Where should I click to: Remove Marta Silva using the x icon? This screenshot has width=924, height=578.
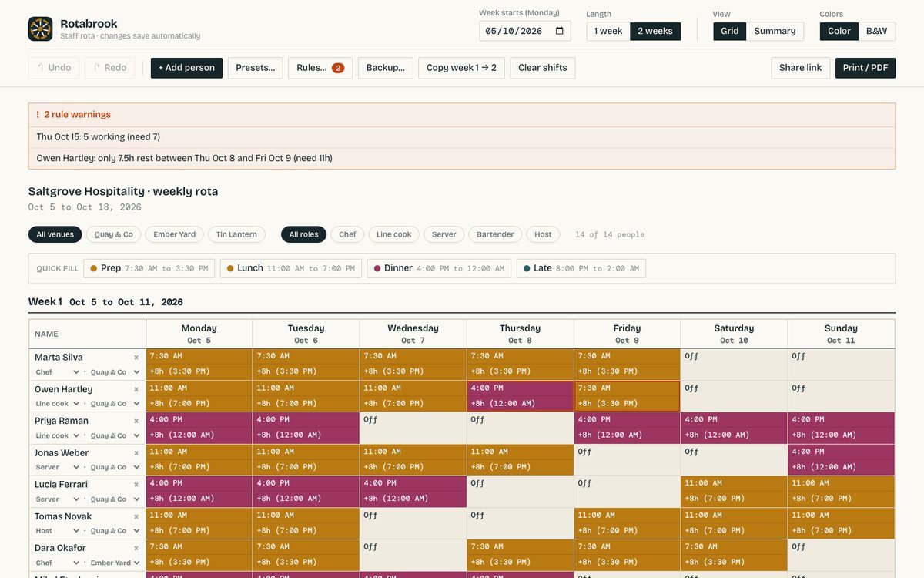[x=136, y=358]
